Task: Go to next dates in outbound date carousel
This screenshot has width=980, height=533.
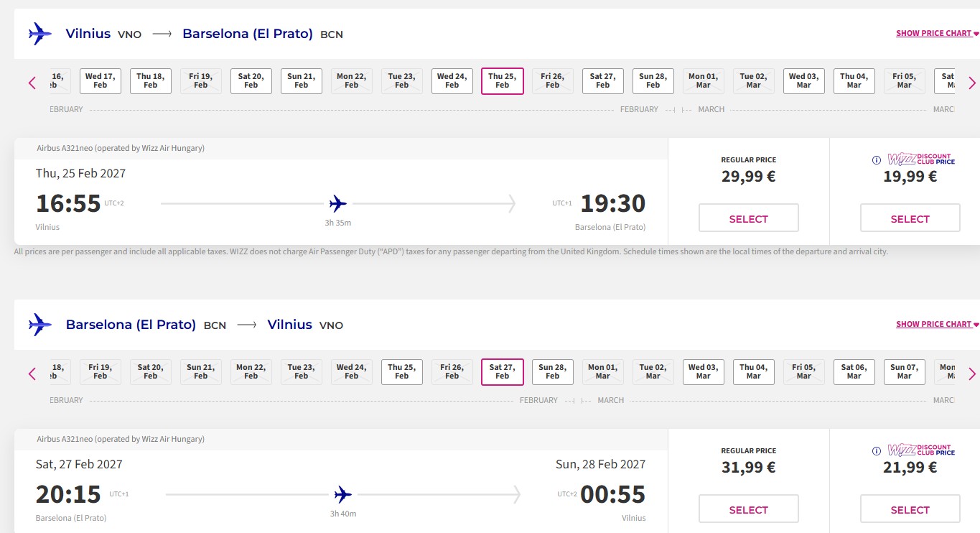Action: [972, 83]
